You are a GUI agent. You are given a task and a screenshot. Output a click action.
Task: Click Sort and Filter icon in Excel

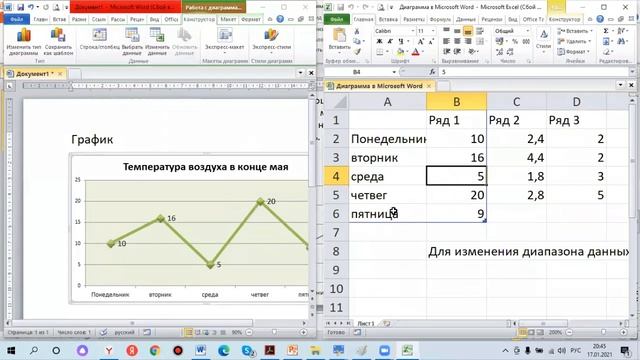[622, 31]
